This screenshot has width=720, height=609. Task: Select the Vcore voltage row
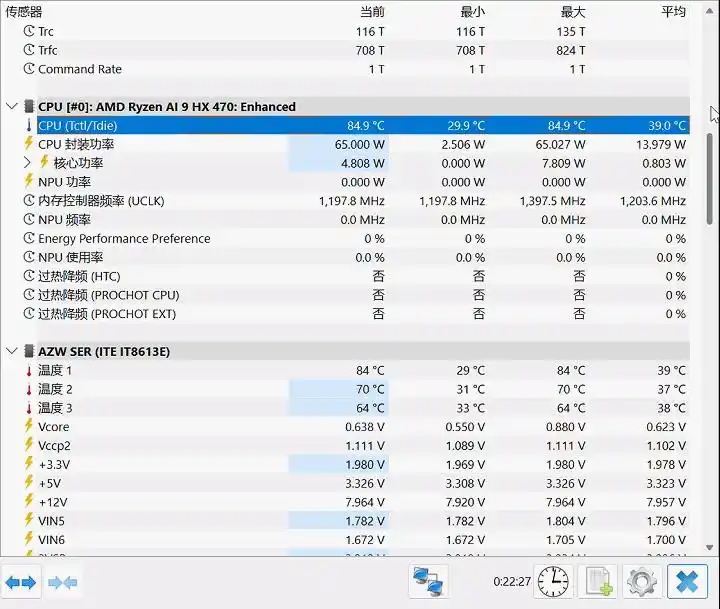click(363, 427)
